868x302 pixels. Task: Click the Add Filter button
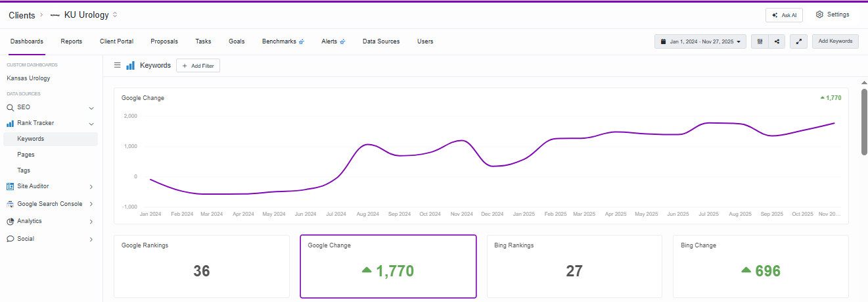click(x=198, y=66)
